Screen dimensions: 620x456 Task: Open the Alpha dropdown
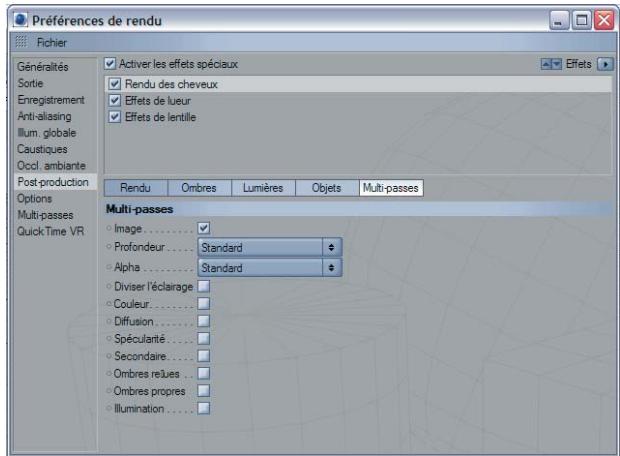[269, 268]
